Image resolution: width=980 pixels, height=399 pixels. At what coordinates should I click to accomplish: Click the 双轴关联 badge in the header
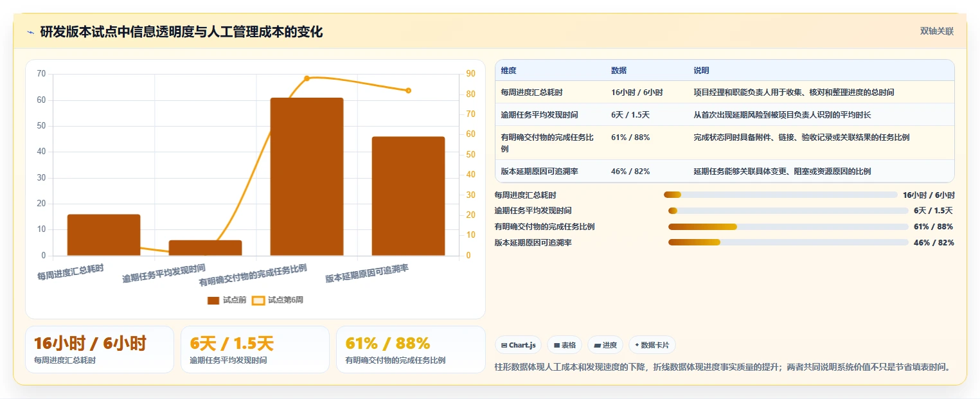click(x=936, y=31)
